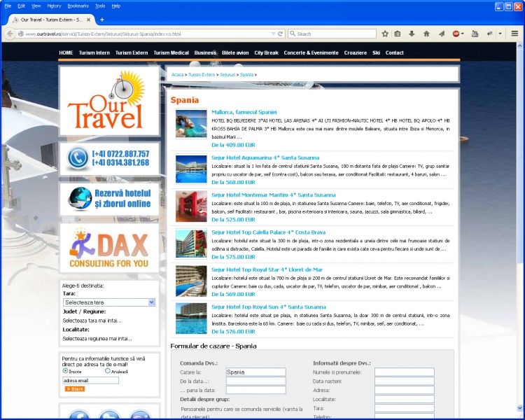The width and height of the screenshot is (525, 420).
Task: Click the bookmark star icon
Action: pyautogui.click(x=385, y=34)
